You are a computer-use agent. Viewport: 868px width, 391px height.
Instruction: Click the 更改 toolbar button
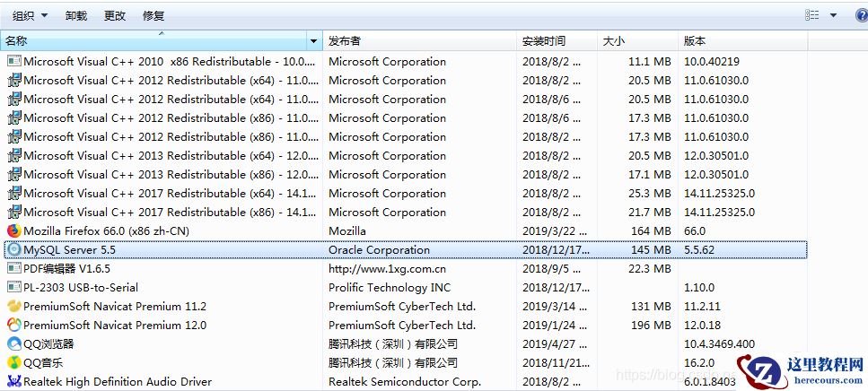click(115, 15)
